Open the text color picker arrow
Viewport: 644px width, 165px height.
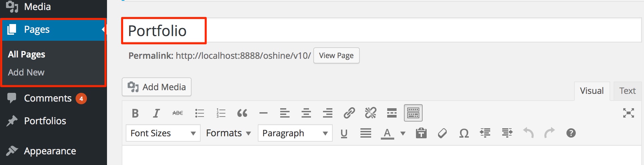pos(403,134)
